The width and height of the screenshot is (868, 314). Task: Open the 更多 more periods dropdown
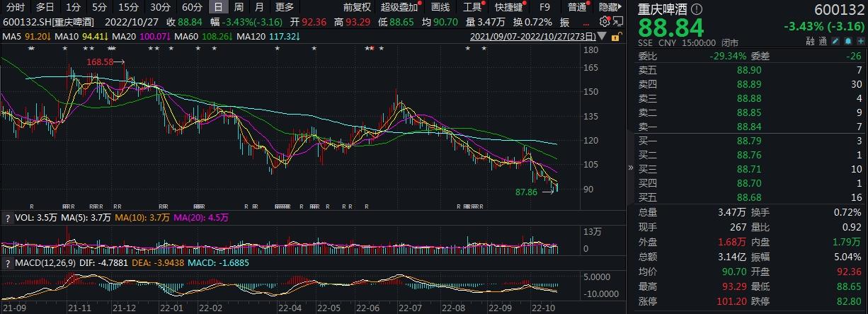click(x=285, y=7)
